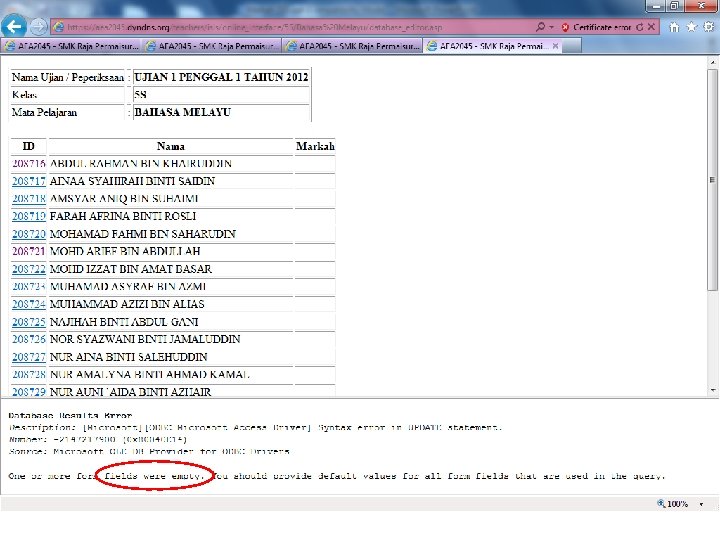Click the exam title UJIAN 1 PENGGAL 1 TAHUN 2012
Screen dimensions: 720x540
coord(221,77)
